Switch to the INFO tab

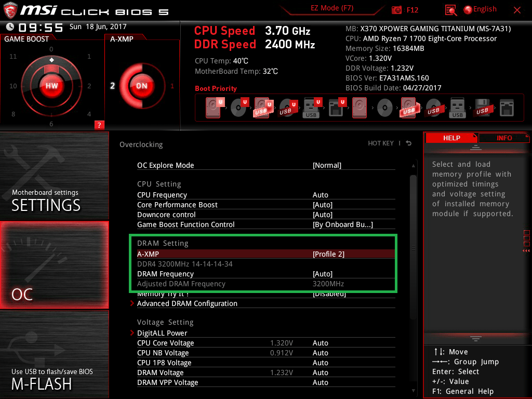click(x=504, y=138)
